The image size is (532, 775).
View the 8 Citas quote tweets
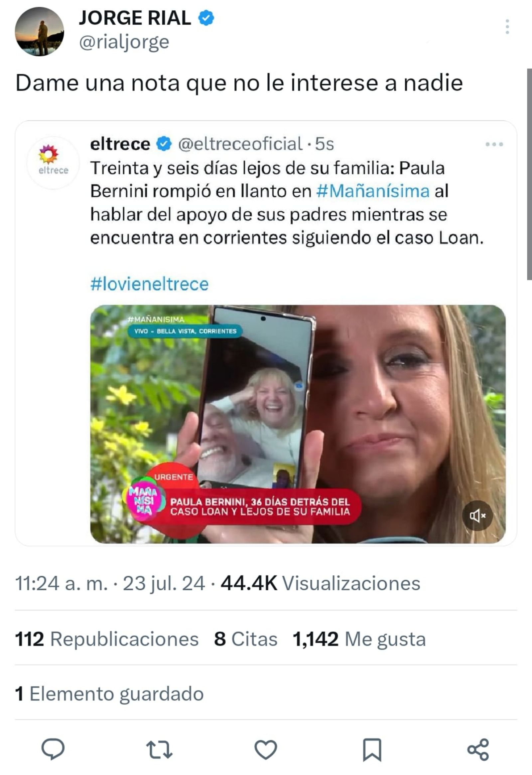click(246, 639)
